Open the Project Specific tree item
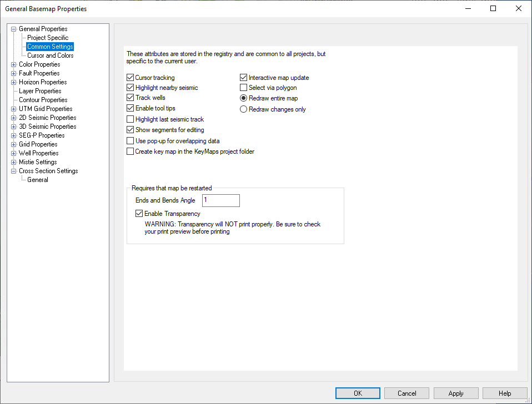Screen dimensions: 532x404 tap(48, 38)
